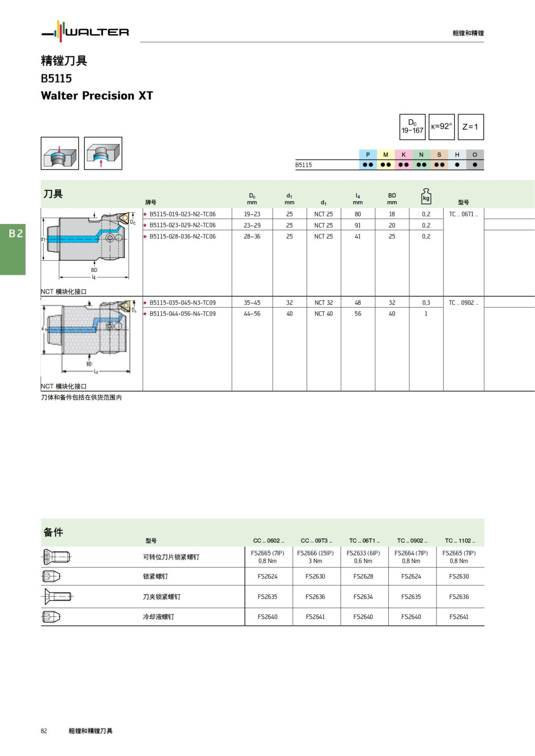Click the 28–36 Dc value
The image size is (535, 756).
pos(252,237)
